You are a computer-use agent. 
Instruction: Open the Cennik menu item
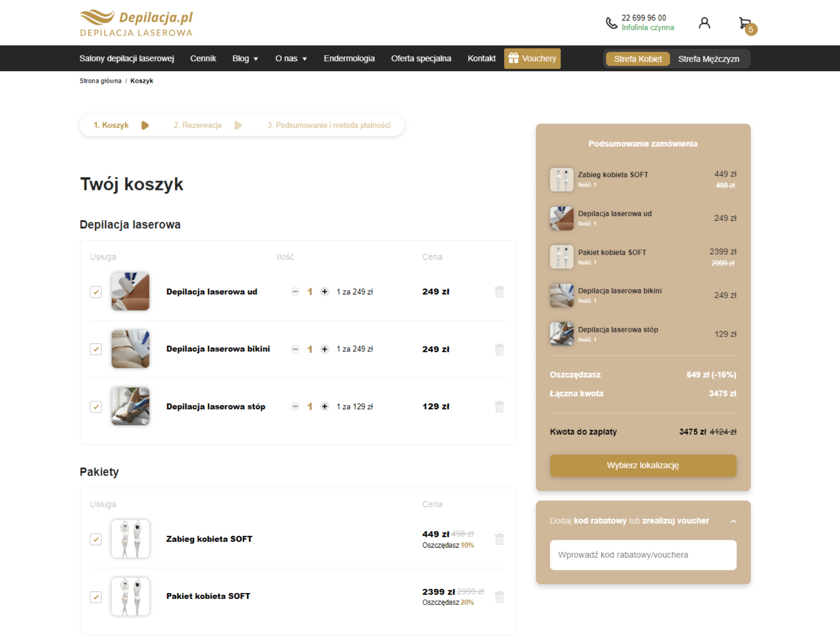point(203,59)
